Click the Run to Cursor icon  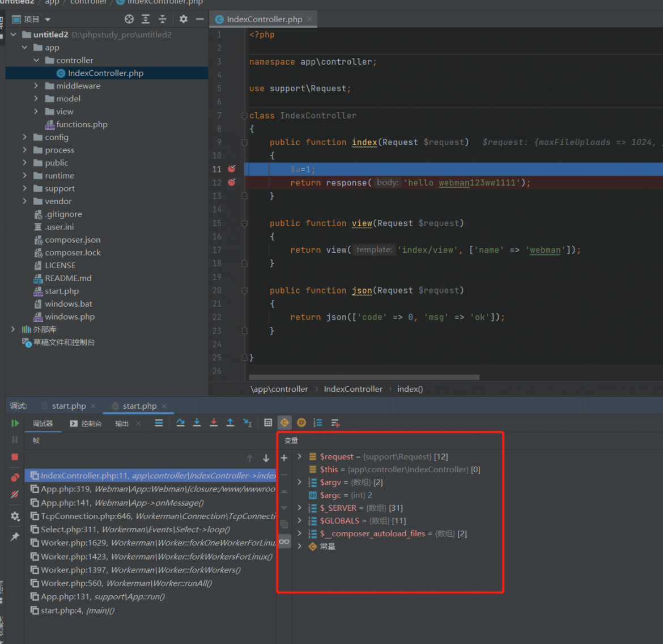click(x=248, y=423)
